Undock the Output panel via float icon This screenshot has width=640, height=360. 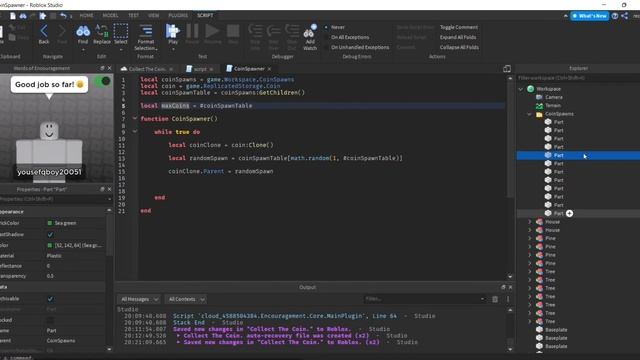coord(503,287)
